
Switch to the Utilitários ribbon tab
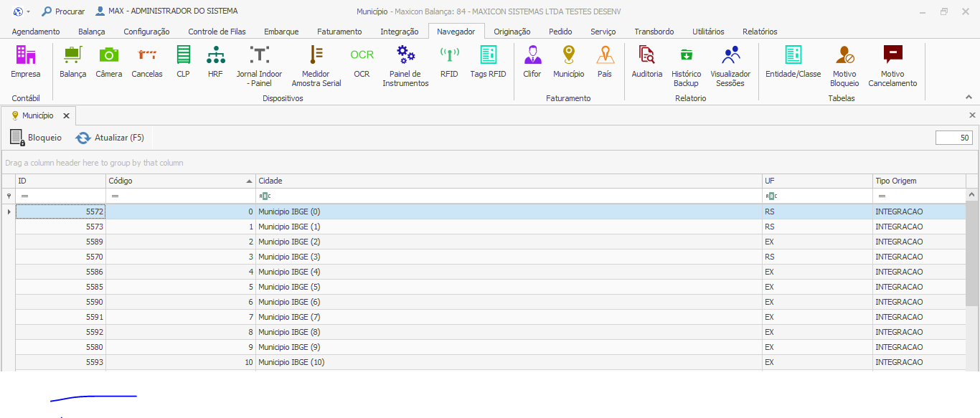(708, 32)
